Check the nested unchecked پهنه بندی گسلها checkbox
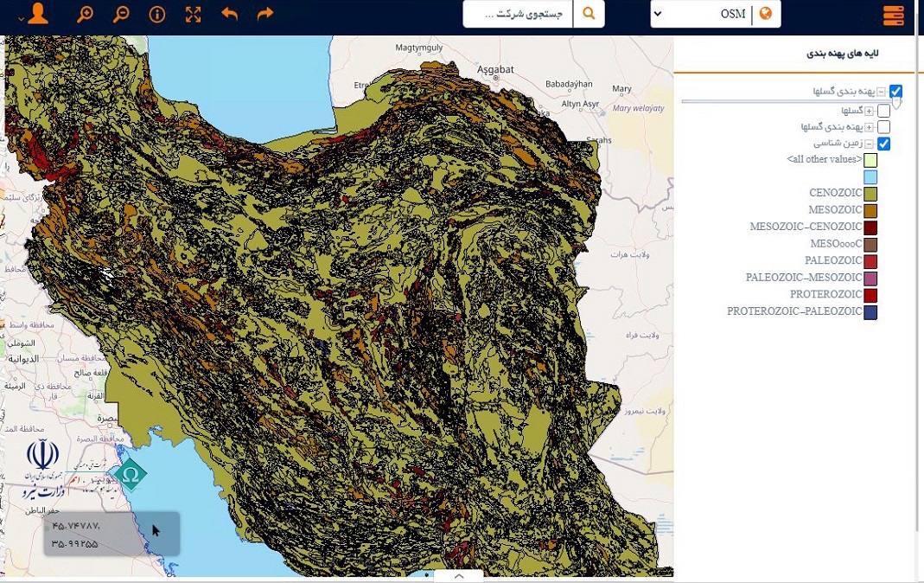This screenshot has height=583, width=924. (883, 127)
